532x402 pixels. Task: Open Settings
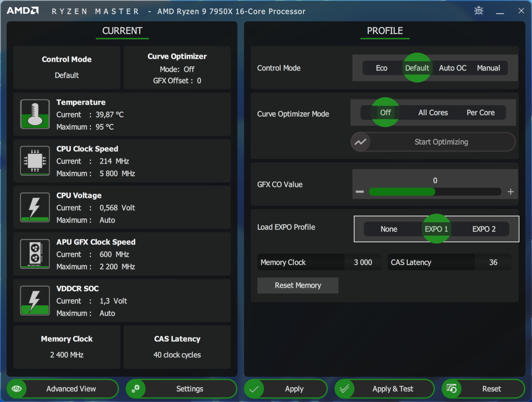(182, 389)
